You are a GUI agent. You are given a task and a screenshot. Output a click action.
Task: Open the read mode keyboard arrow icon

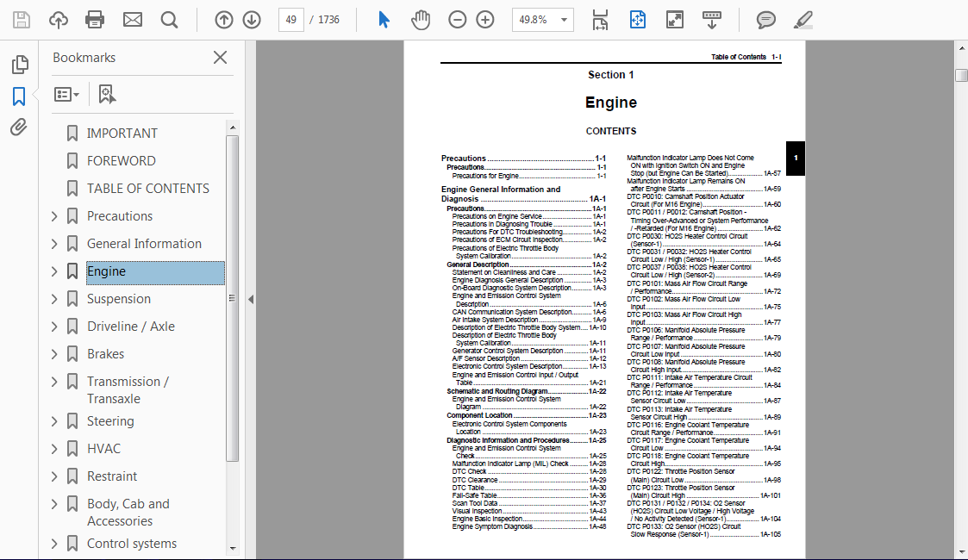[712, 20]
